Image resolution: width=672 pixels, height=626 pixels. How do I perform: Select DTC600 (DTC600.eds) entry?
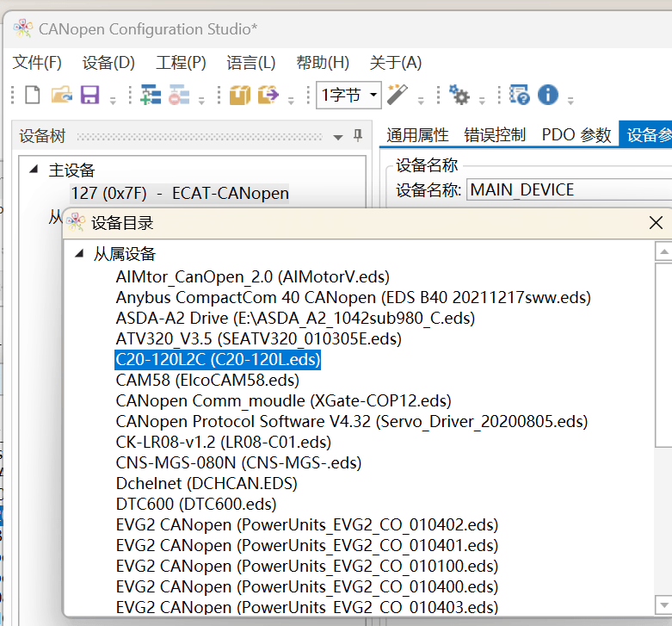click(196, 505)
